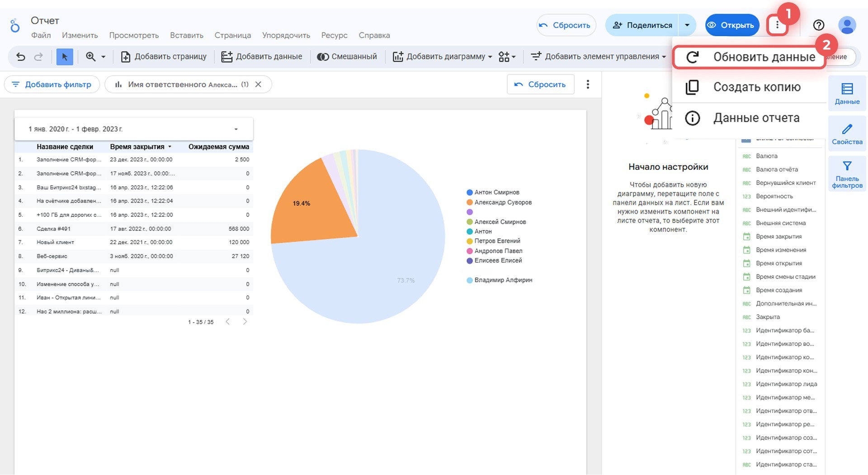Screen dimensions: 868x475
Task: Toggle the Смешанный data blend button
Action: 347,56
